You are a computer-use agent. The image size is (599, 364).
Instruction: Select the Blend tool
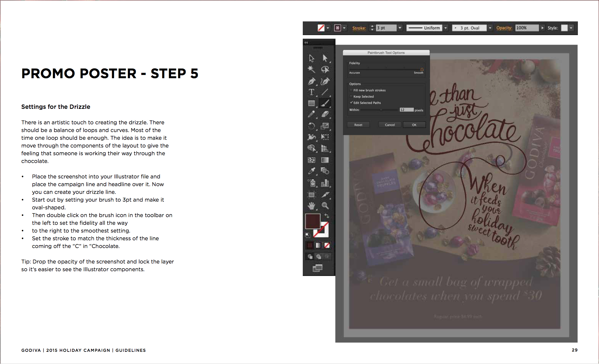click(325, 171)
